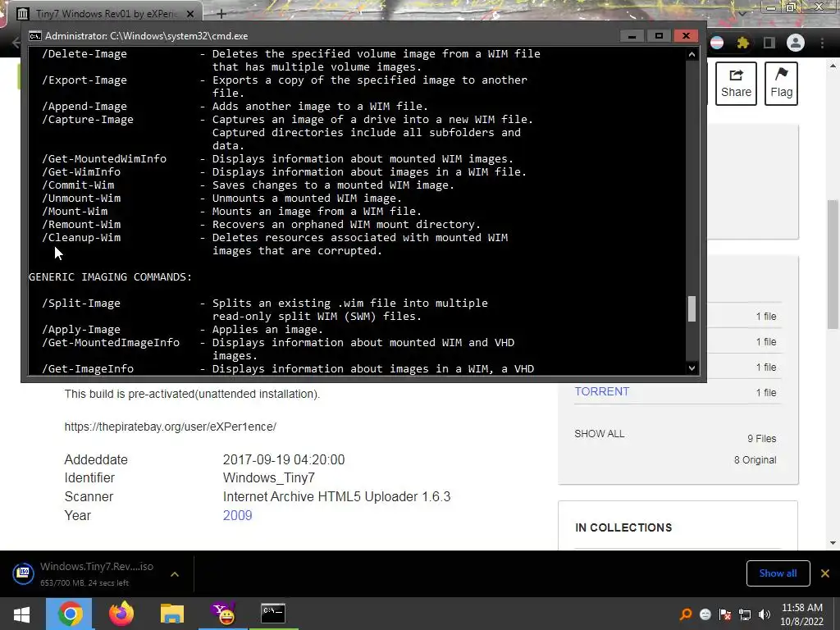Launch Firefox from taskbar
The image size is (840, 630).
click(121, 614)
